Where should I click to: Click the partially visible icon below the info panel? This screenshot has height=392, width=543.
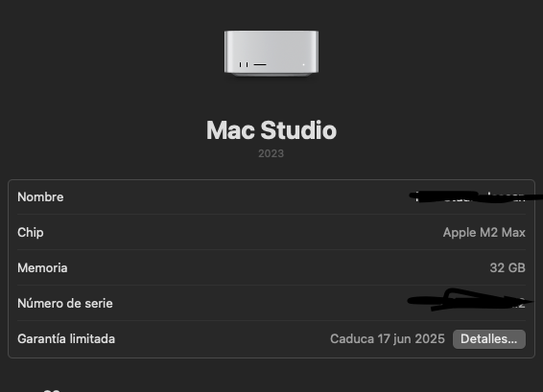click(52, 390)
